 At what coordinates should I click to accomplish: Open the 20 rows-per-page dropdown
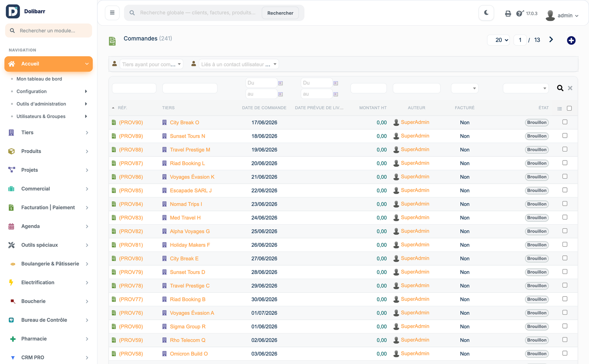499,40
